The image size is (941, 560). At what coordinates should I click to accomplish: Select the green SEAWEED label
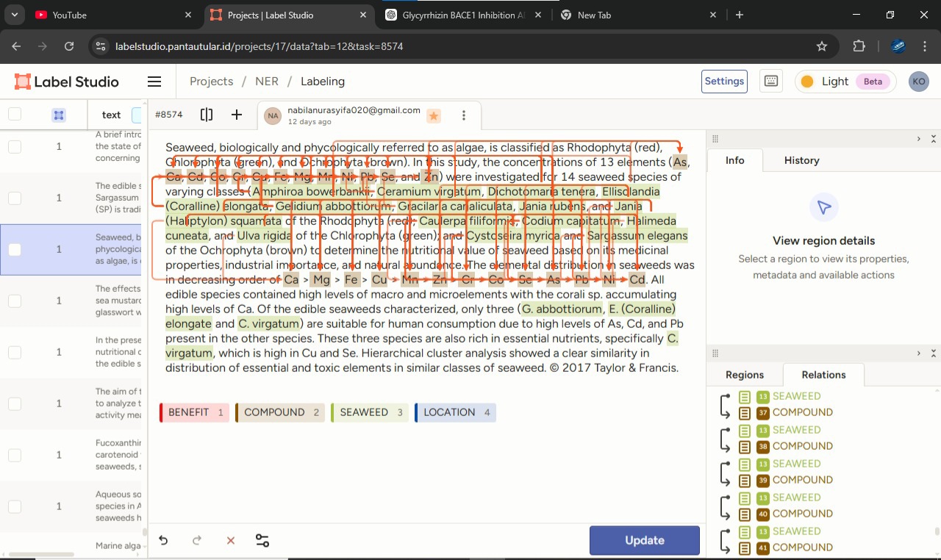click(x=370, y=412)
